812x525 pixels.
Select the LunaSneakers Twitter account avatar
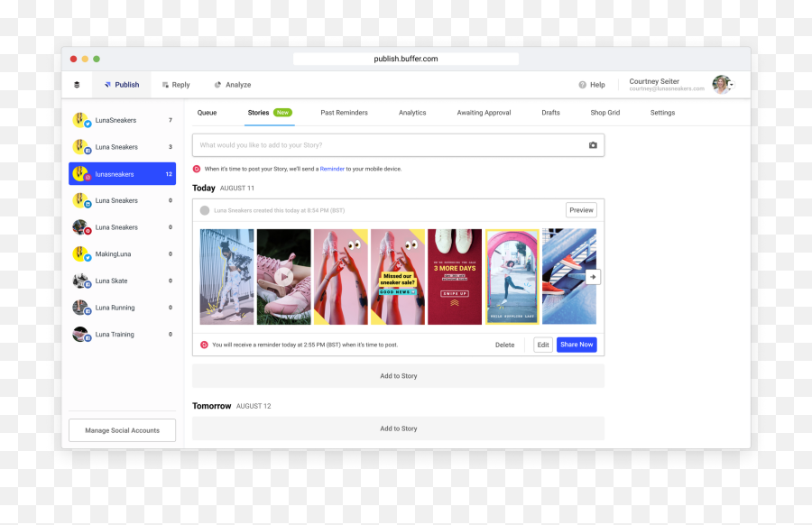coord(81,120)
